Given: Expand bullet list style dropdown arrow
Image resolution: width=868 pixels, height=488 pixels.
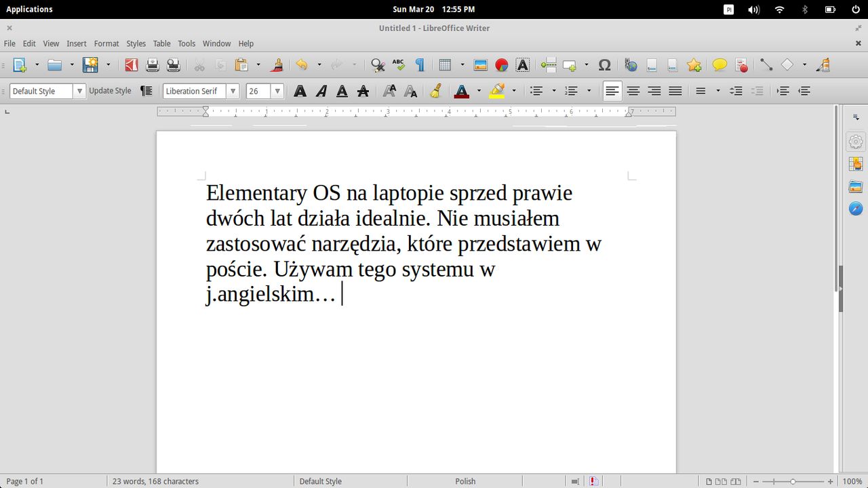Looking at the screenshot, I should 554,91.
